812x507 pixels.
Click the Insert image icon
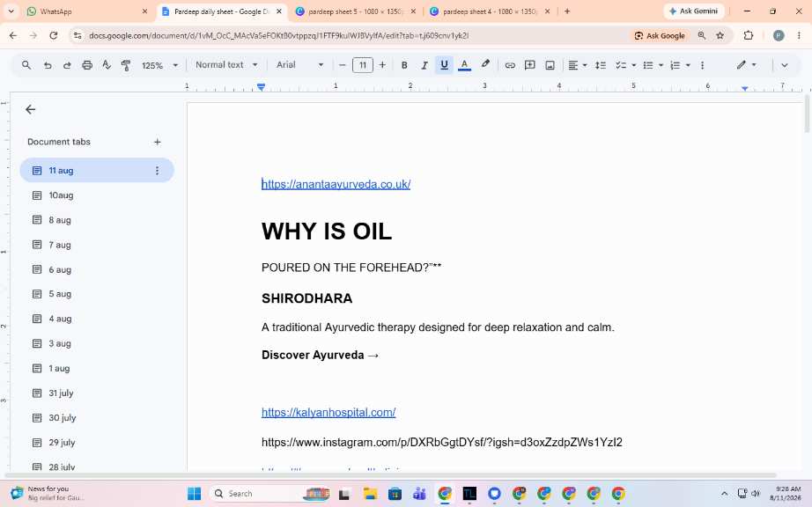pyautogui.click(x=550, y=65)
